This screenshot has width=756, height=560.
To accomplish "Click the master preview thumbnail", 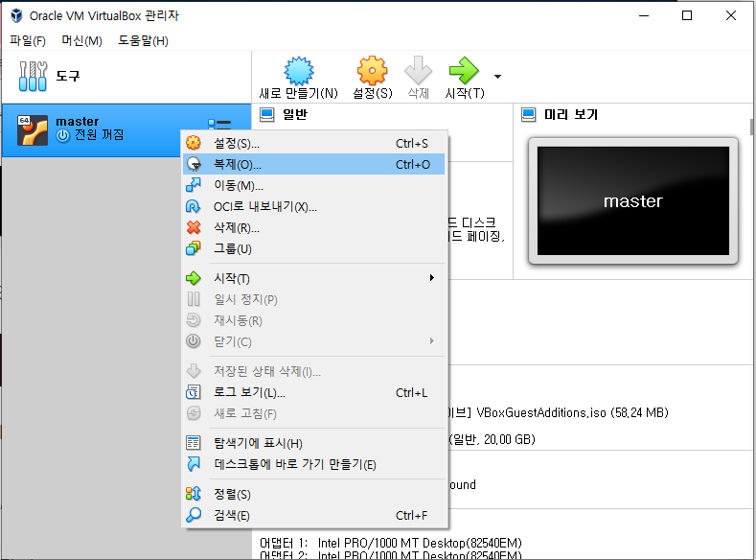I will 633,201.
